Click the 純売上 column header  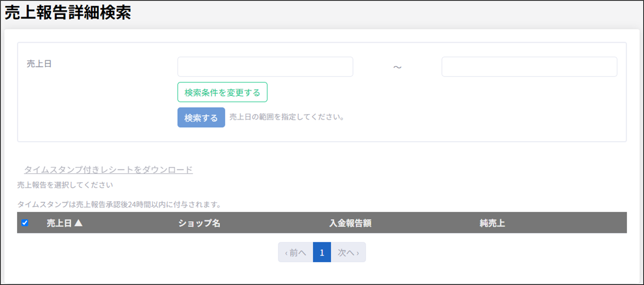pyautogui.click(x=492, y=223)
